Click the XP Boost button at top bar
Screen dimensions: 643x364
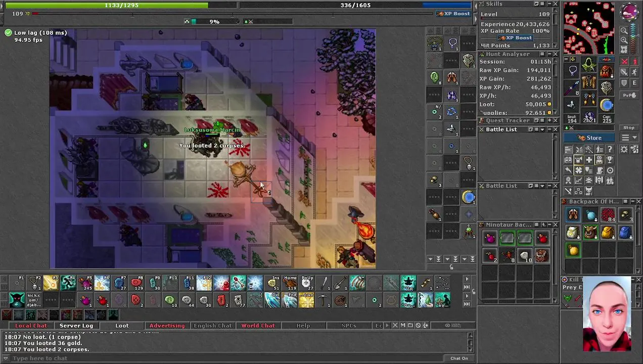(454, 14)
